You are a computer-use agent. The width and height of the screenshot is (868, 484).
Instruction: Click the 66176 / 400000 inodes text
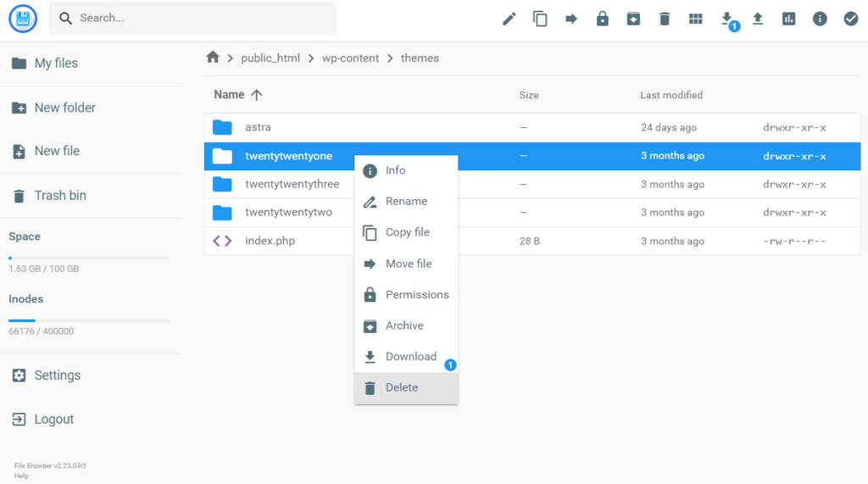(x=41, y=331)
